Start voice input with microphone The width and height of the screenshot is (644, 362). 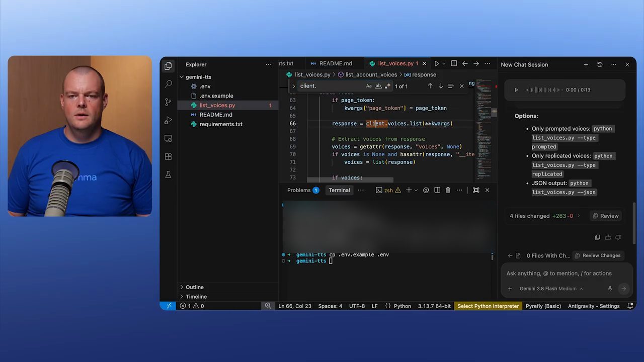click(x=610, y=289)
